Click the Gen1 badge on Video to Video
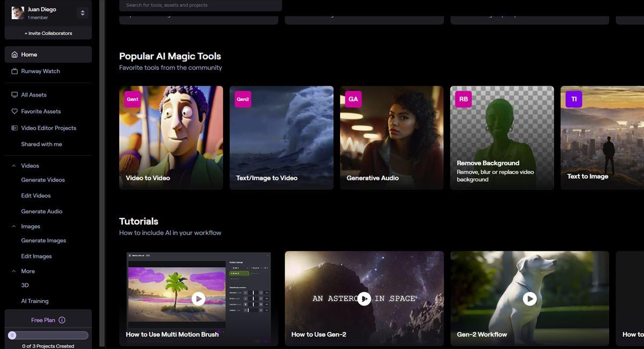The width and height of the screenshot is (644, 349). tap(133, 99)
